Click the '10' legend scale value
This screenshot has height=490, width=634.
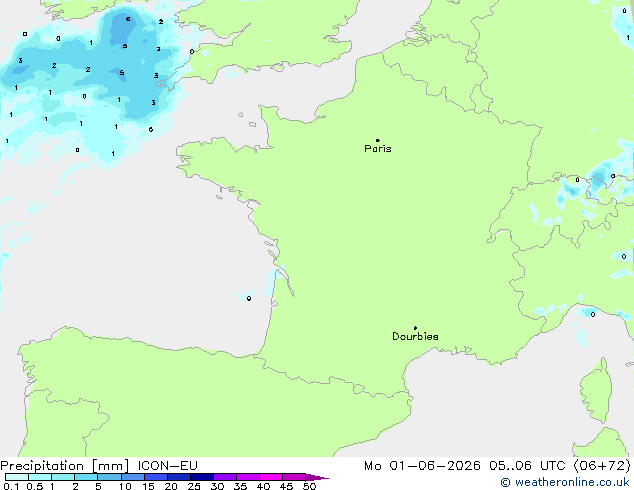point(125,486)
